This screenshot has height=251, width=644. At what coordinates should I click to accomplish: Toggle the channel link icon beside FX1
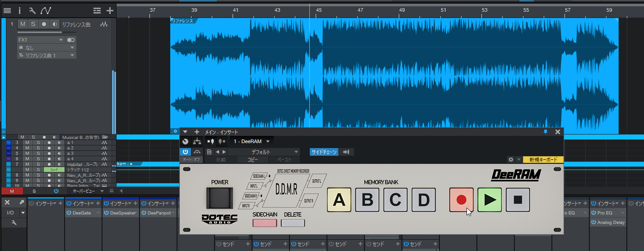tap(71, 40)
